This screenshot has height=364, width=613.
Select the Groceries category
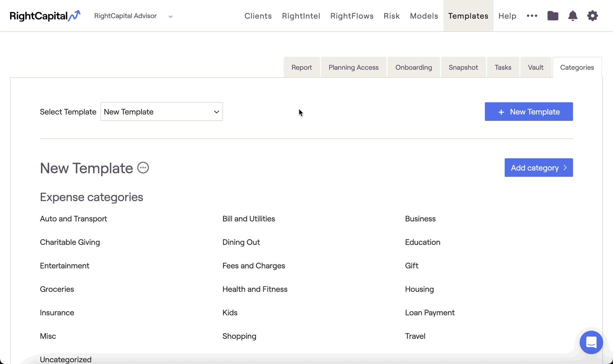(57, 289)
